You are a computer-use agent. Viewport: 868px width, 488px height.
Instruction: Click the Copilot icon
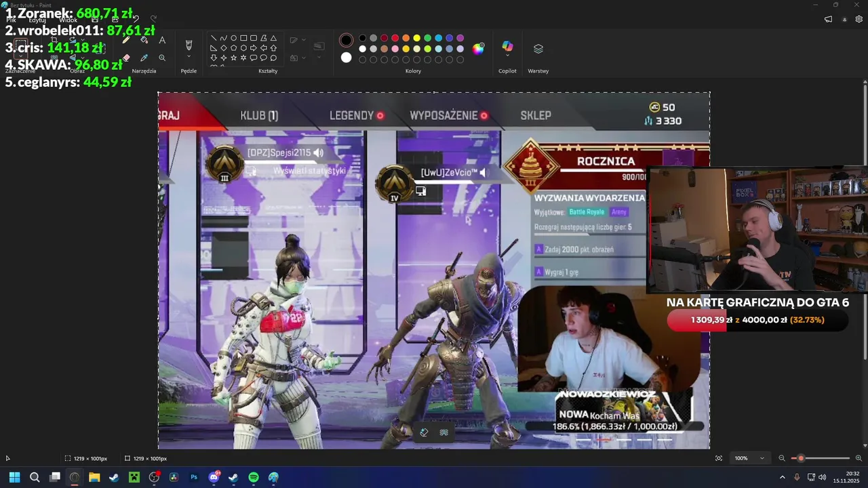[x=507, y=46]
